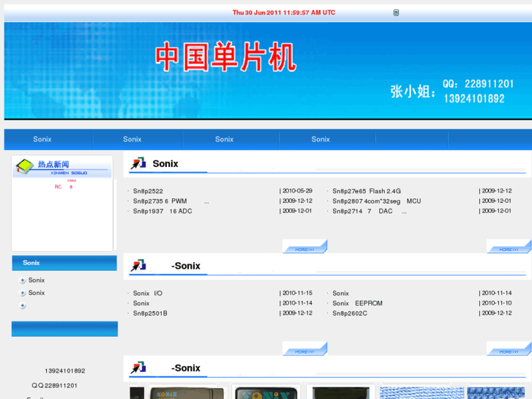Click the Sonix article dated 2010-11-14 in right column
Screen dimensions: 532x399
tap(341, 294)
